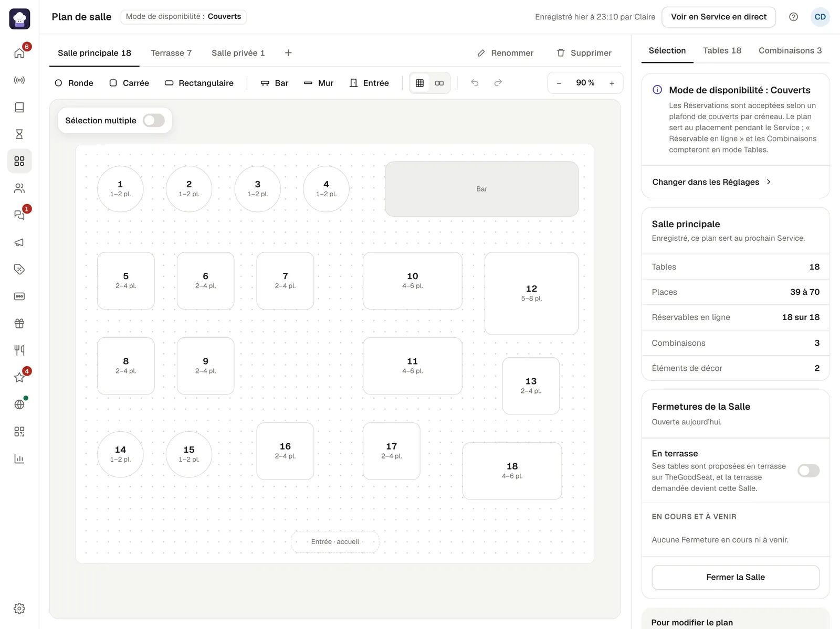The image size is (840, 629).
Task: Open the hourglass waitlist icon
Action: (19, 134)
